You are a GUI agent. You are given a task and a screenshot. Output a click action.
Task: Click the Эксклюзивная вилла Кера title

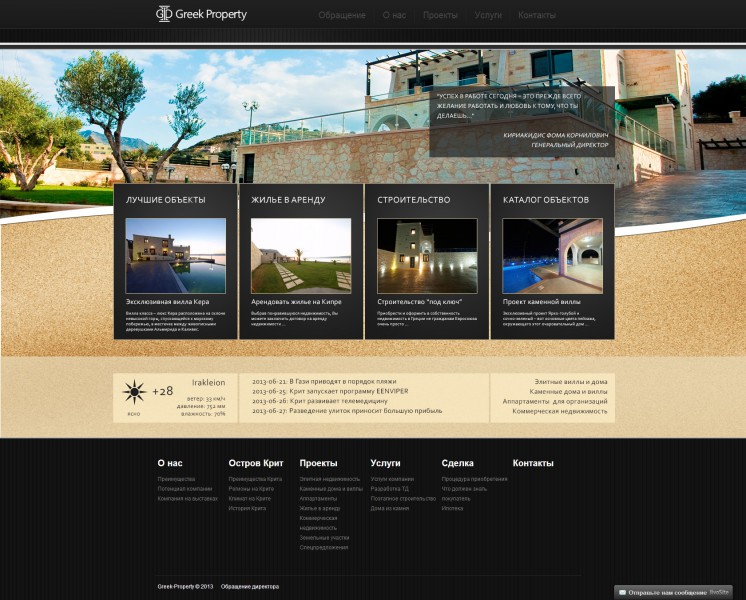(x=167, y=302)
